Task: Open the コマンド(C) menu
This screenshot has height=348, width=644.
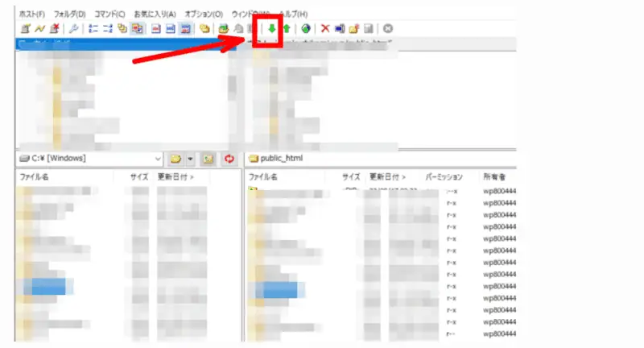Action: coord(109,14)
